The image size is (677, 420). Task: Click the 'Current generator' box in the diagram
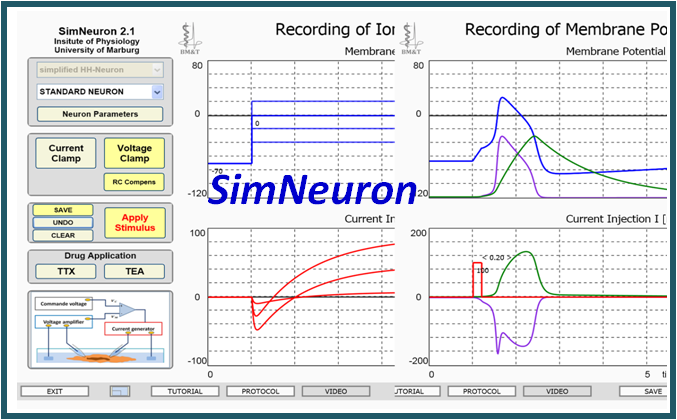pos(133,329)
